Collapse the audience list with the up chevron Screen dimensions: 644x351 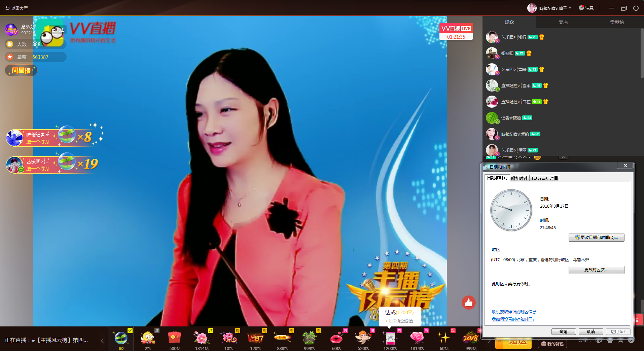pyautogui.click(x=563, y=157)
